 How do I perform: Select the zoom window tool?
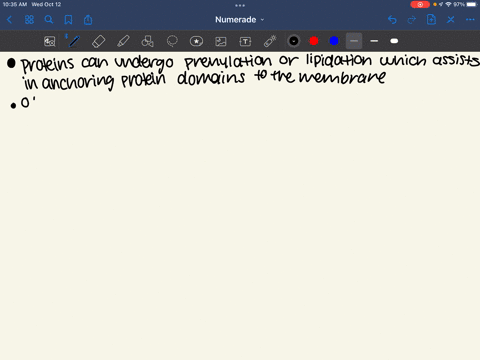[50, 41]
